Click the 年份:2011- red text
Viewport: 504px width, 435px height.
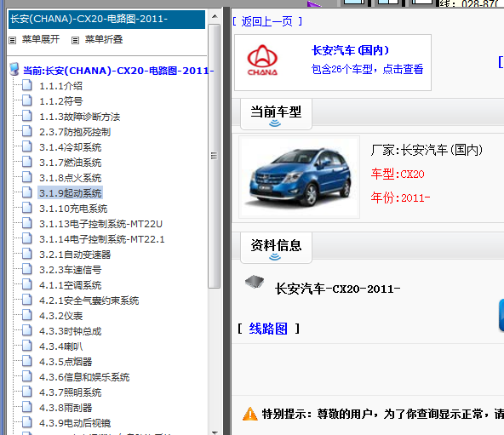tap(400, 197)
